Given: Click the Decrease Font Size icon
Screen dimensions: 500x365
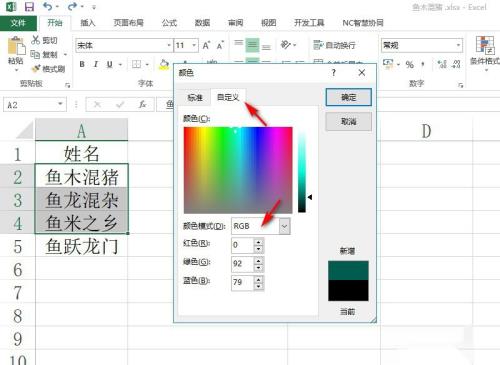Looking at the screenshot, I should (x=220, y=45).
